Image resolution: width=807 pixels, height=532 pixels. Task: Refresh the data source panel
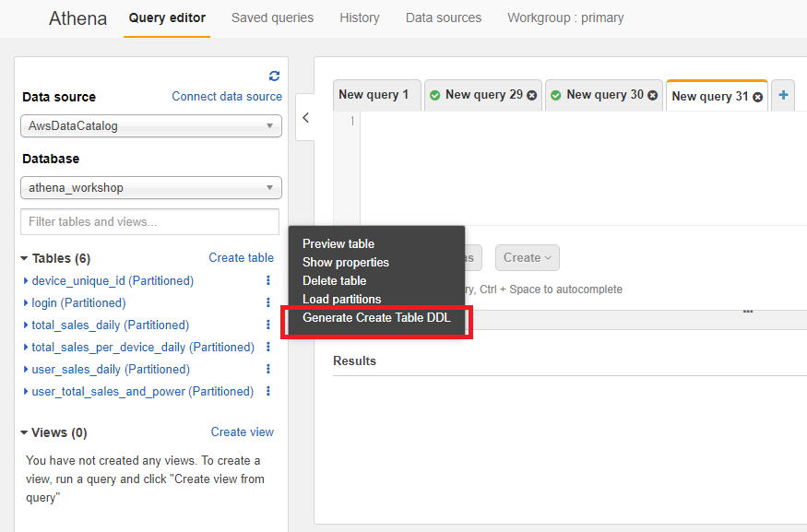[274, 77]
